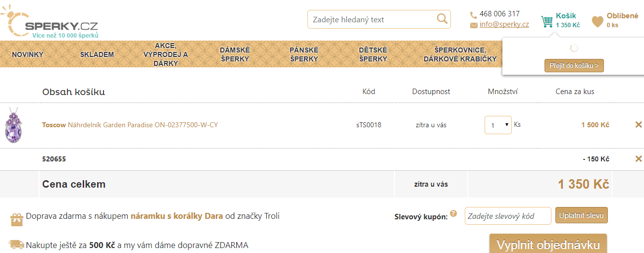Click the coupon help question mark
The width and height of the screenshot is (644, 253).
click(x=453, y=214)
